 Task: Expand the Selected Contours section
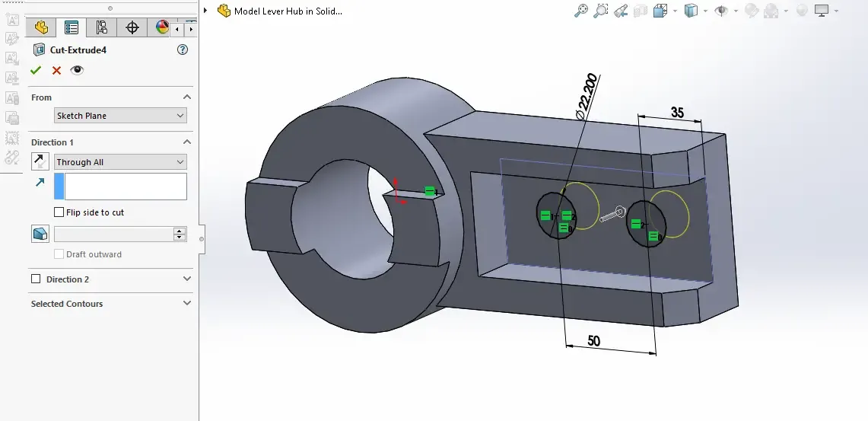pyautogui.click(x=187, y=304)
